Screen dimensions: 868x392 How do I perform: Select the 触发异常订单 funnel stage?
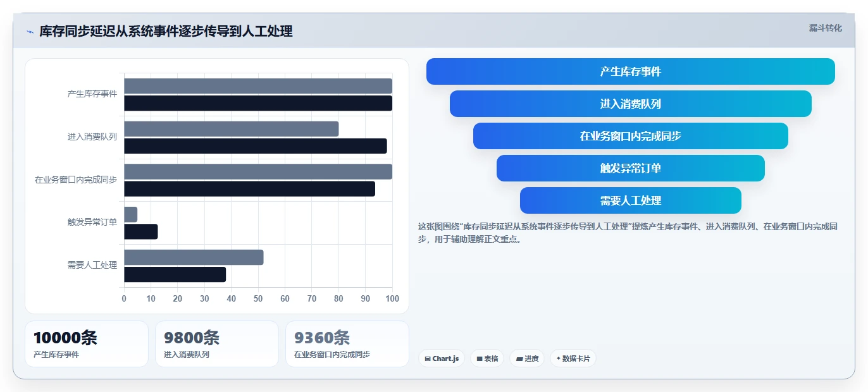631,168
